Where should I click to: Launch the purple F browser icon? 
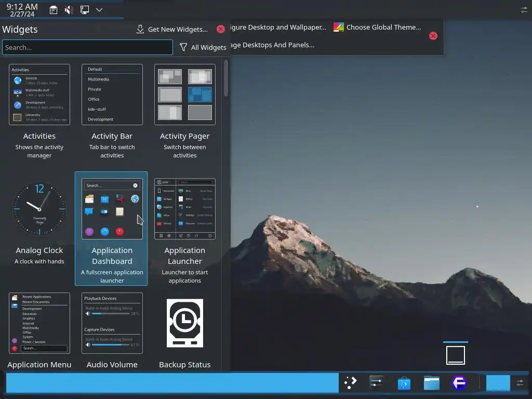pos(459,383)
